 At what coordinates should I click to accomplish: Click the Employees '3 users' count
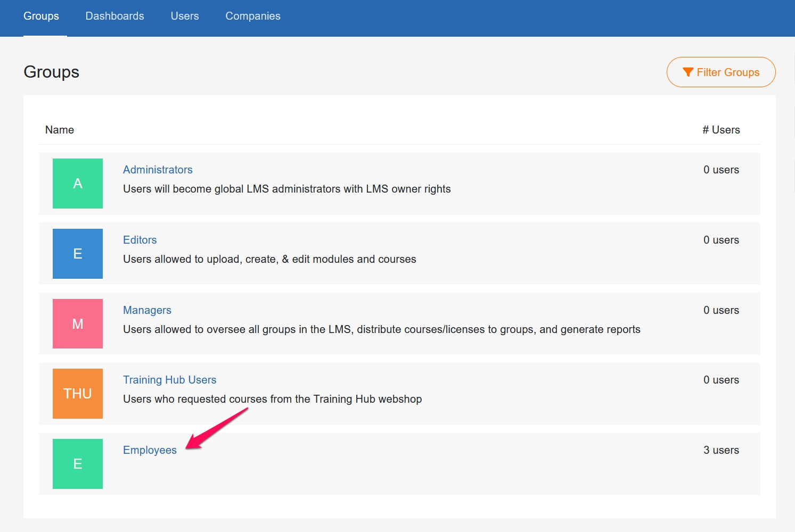721,450
